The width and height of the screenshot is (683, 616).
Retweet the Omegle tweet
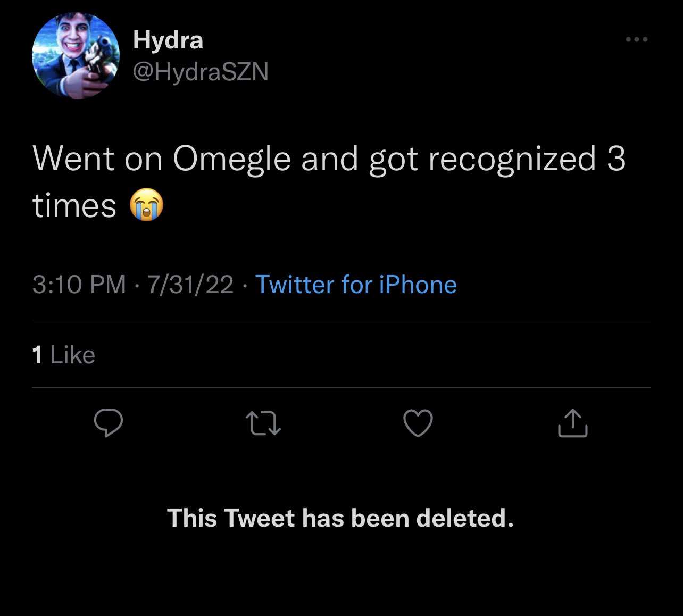(x=263, y=423)
